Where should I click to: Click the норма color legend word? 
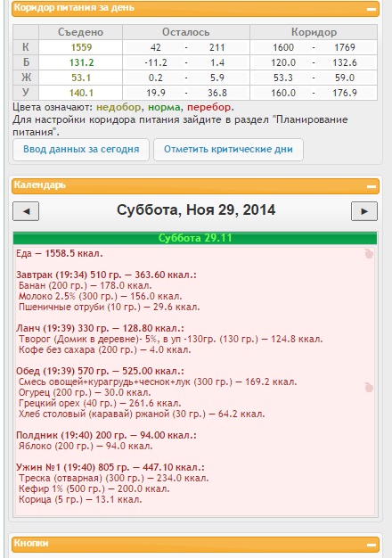[164, 107]
